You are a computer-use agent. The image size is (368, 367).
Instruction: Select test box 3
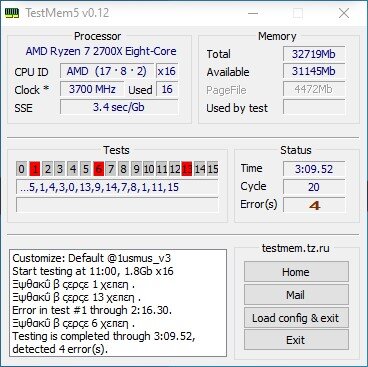pyautogui.click(x=60, y=169)
